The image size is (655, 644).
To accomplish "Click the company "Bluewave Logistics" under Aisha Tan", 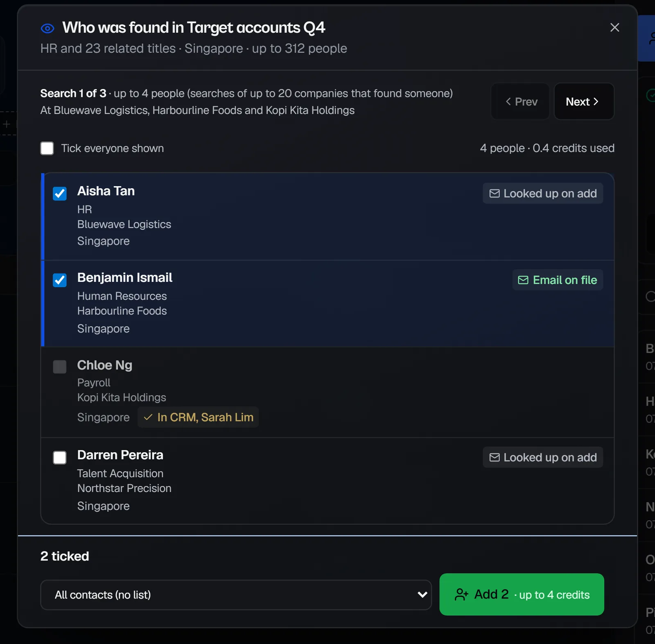I will [x=124, y=224].
